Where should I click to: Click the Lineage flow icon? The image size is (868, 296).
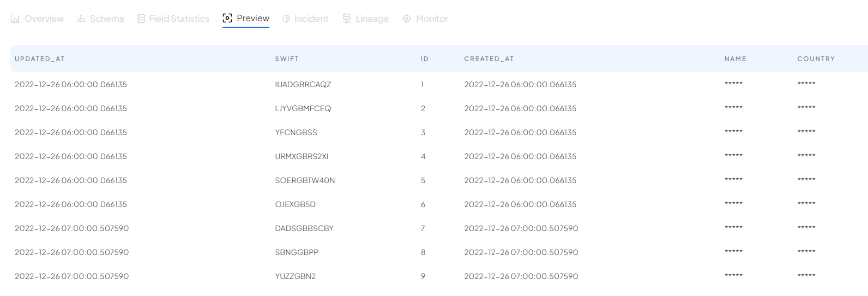point(347,19)
